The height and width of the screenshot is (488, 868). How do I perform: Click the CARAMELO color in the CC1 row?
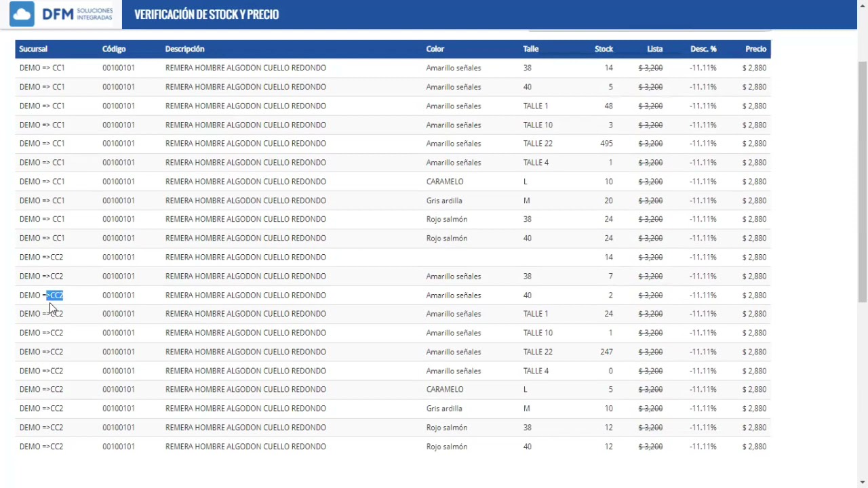coord(445,182)
